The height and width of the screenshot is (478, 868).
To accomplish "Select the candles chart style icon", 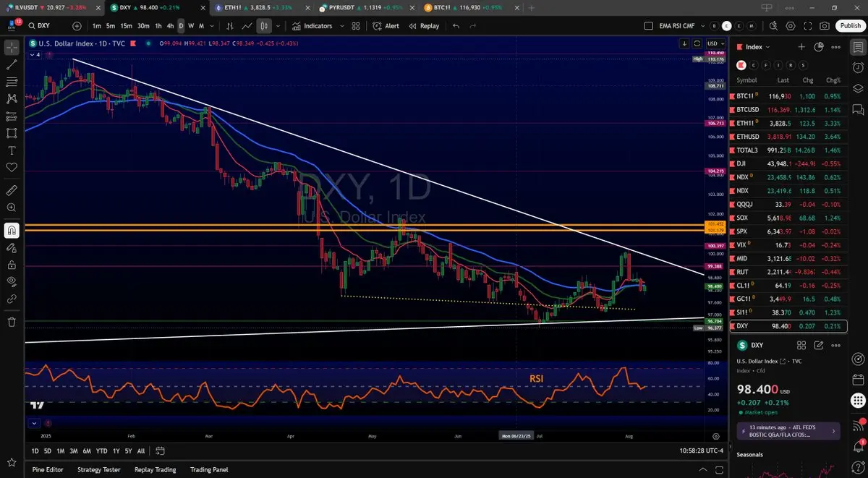I will [264, 25].
